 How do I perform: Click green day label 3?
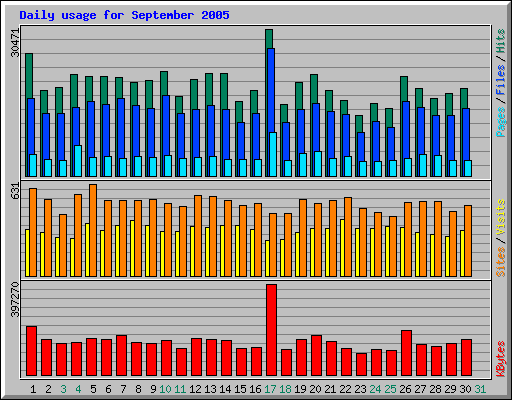coord(63,389)
